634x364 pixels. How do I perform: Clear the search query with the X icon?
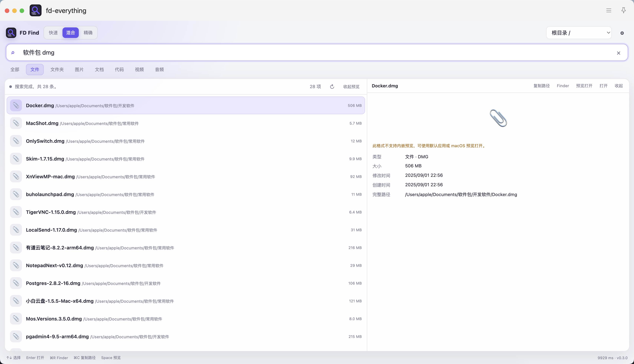click(618, 53)
